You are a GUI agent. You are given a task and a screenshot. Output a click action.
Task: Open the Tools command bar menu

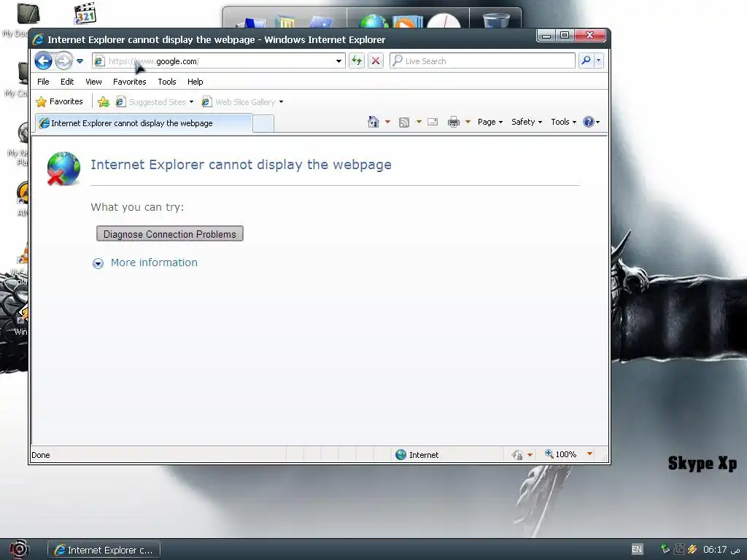pos(564,122)
